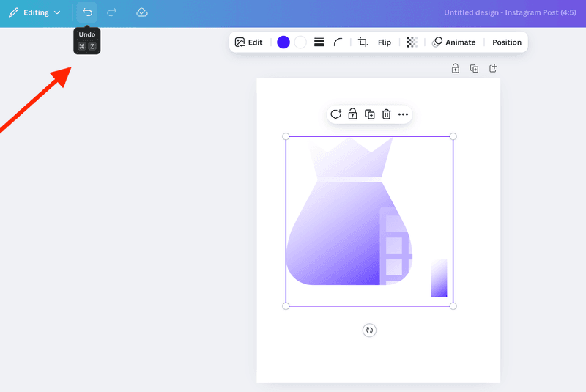The image size is (586, 392).
Task: Add a new page with the plus icon
Action: click(x=493, y=68)
